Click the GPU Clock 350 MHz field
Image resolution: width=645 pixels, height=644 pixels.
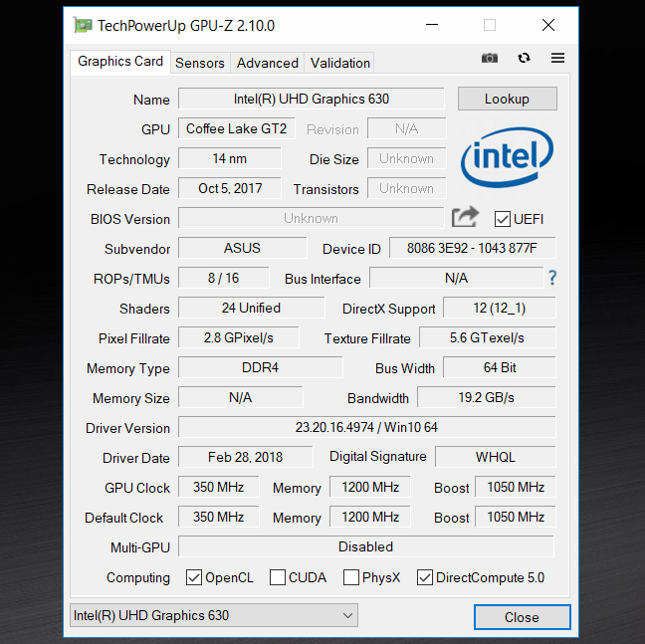click(218, 487)
